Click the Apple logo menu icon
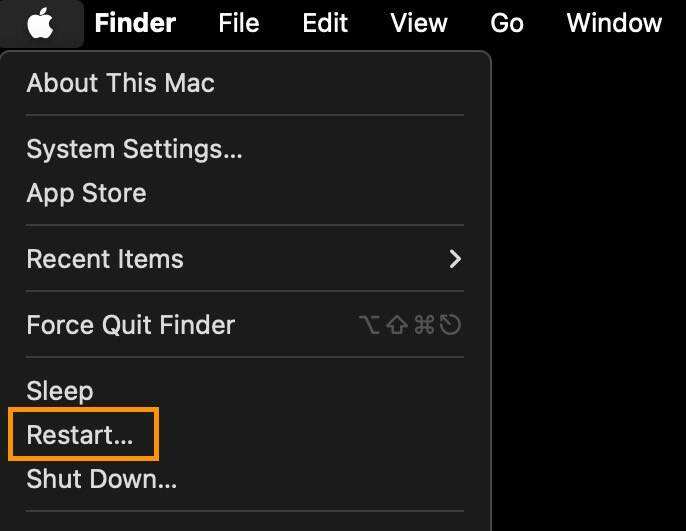686x531 pixels. 40,23
